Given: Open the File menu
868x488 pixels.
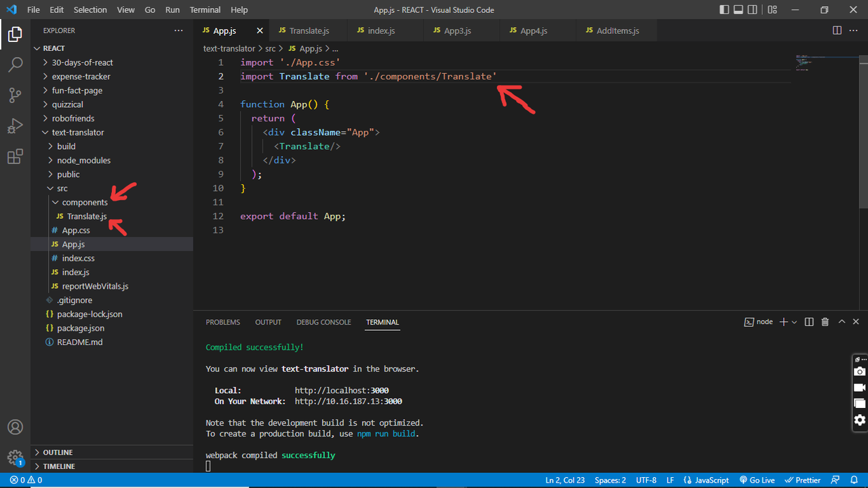Looking at the screenshot, I should pos(33,9).
